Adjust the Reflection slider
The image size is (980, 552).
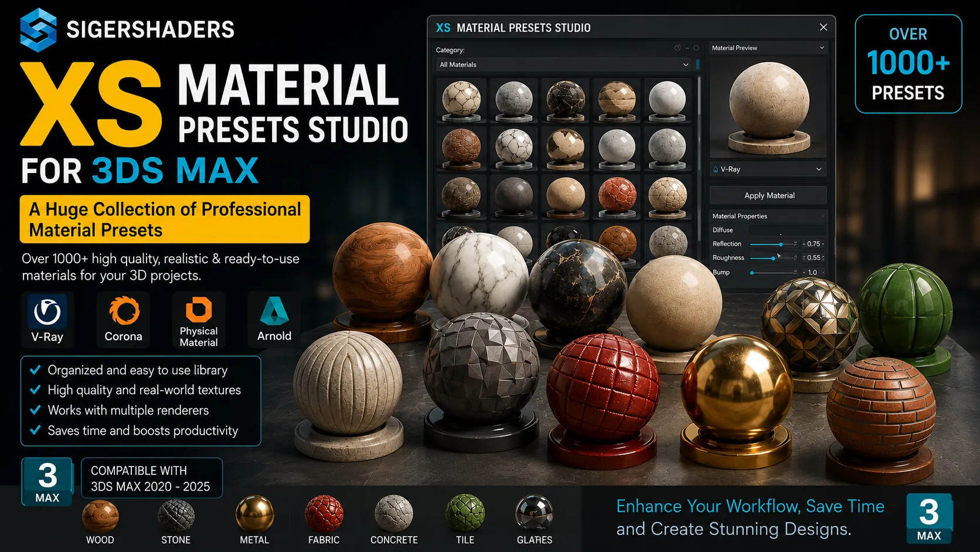pos(774,244)
